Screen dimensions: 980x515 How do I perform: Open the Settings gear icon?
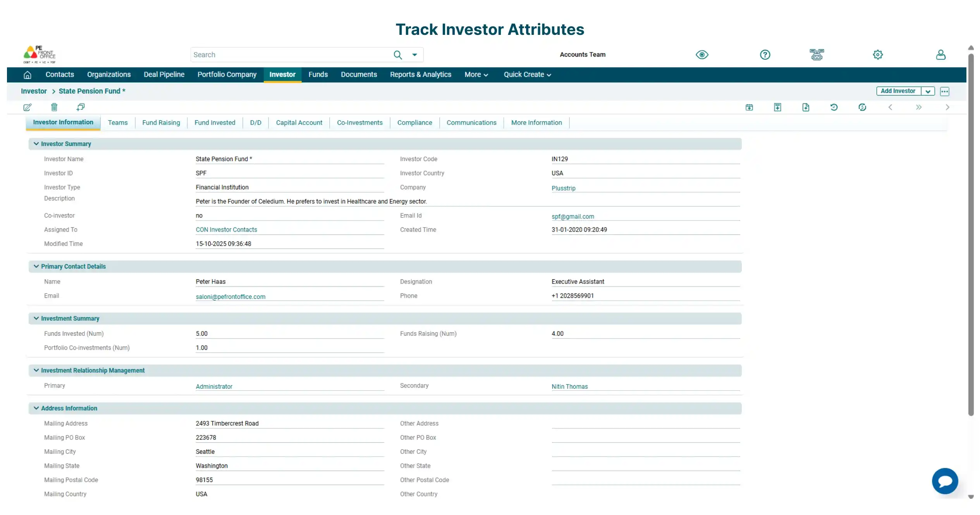click(x=878, y=55)
